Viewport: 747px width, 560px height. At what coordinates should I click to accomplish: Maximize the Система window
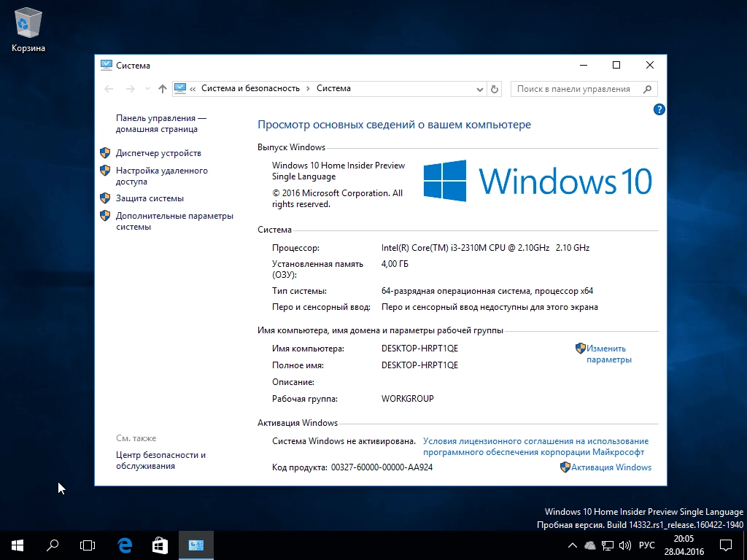(x=616, y=65)
